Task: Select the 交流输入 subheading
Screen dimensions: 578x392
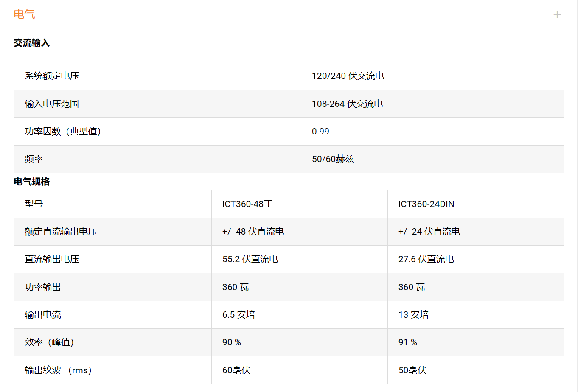Action: point(32,43)
